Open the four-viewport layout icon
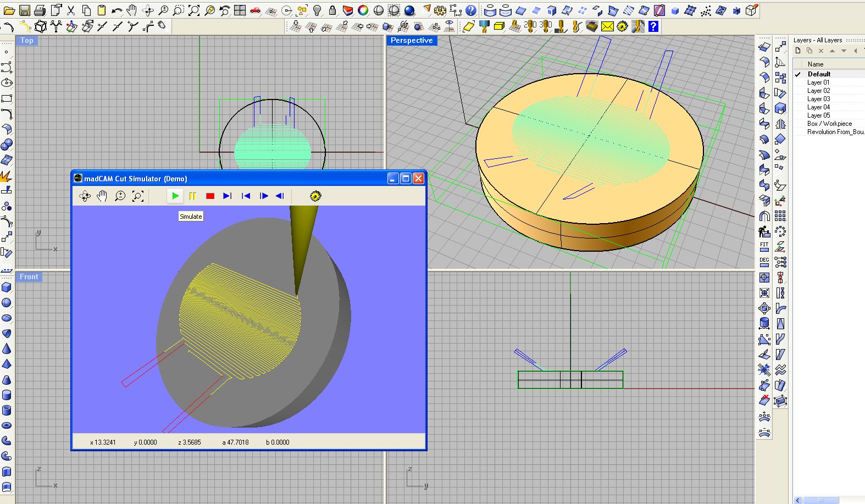The width and height of the screenshot is (865, 504). [240, 10]
